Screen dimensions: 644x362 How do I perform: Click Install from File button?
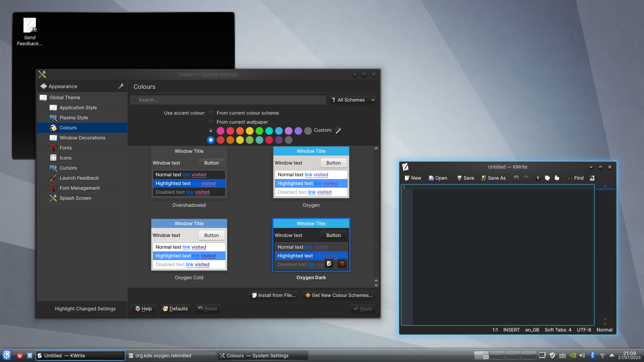pyautogui.click(x=274, y=295)
